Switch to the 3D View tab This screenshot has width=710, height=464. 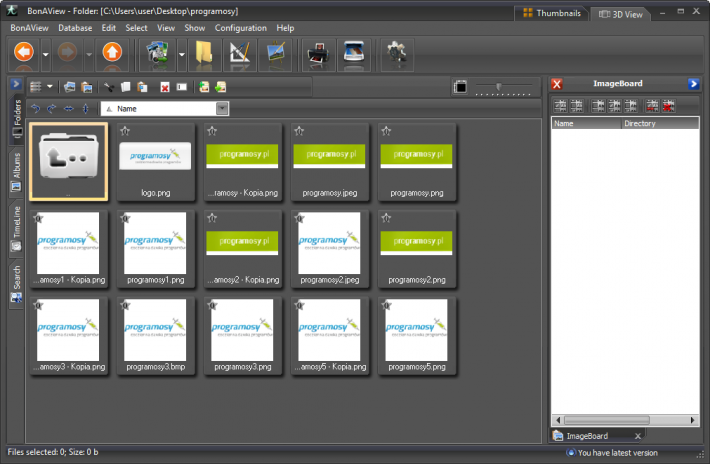[620, 14]
